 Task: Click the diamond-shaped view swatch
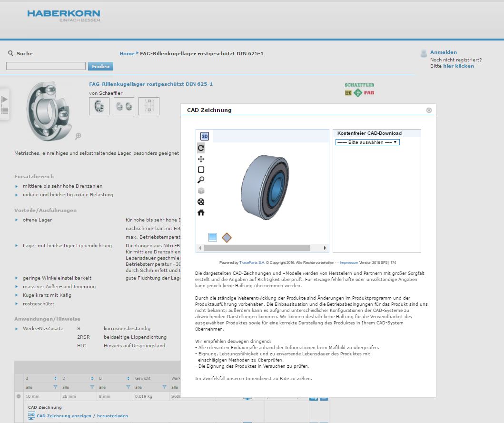[x=227, y=237]
